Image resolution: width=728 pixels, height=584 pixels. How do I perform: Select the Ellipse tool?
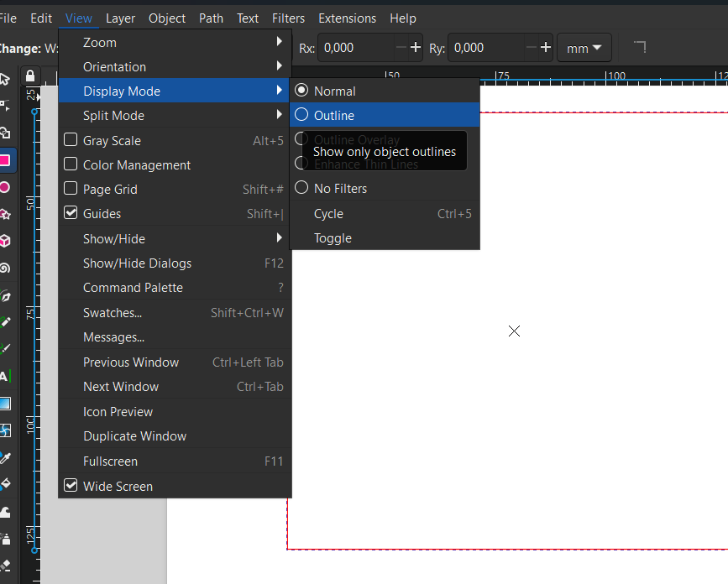click(5, 187)
